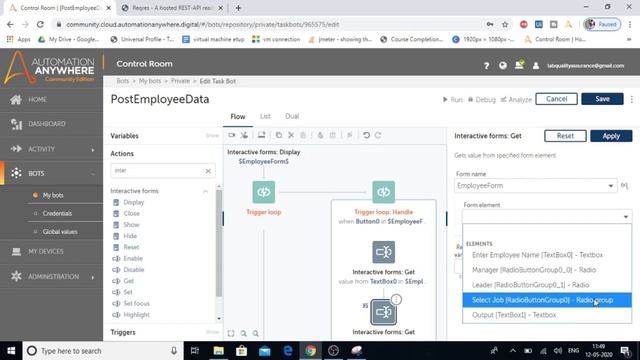Click the Windows taskbar search box
Image resolution: width=640 pixels, height=360 pixels.
[102, 351]
